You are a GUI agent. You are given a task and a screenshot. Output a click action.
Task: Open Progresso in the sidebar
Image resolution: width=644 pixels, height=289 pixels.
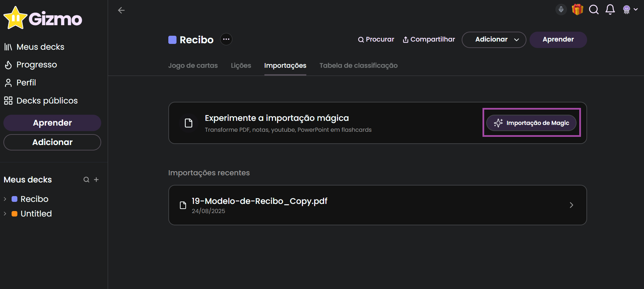click(30, 65)
